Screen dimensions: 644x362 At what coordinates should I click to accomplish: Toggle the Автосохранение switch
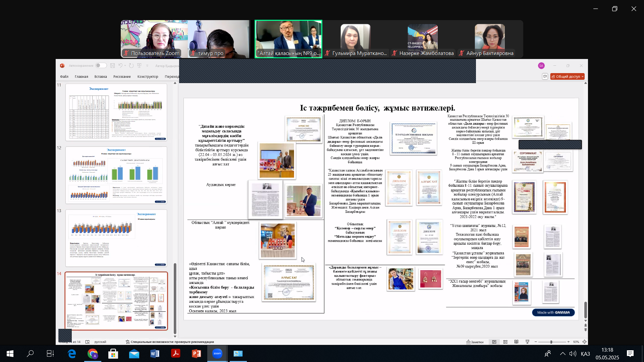coord(101,66)
